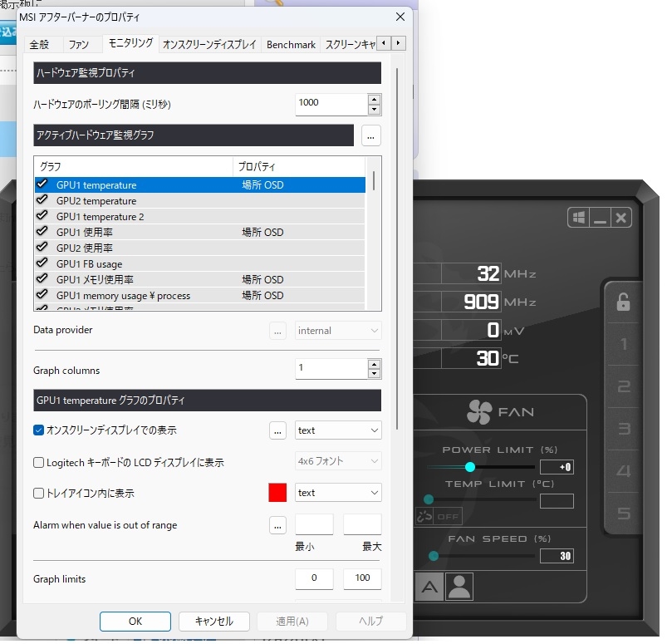Open 4x6 フォント dropdown
Image resolution: width=672 pixels, height=644 pixels.
click(x=338, y=461)
